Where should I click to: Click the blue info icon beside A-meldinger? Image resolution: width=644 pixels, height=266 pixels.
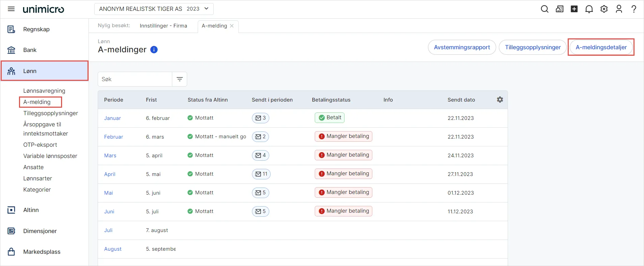tap(154, 50)
